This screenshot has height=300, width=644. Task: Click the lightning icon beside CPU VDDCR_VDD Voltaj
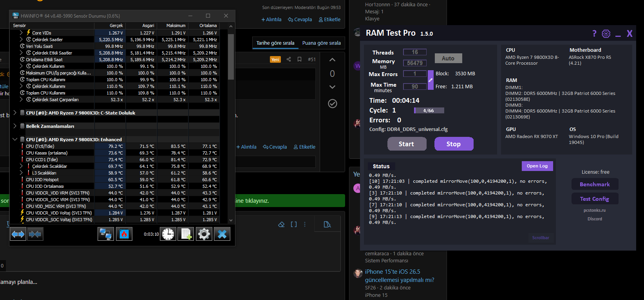pyautogui.click(x=22, y=213)
